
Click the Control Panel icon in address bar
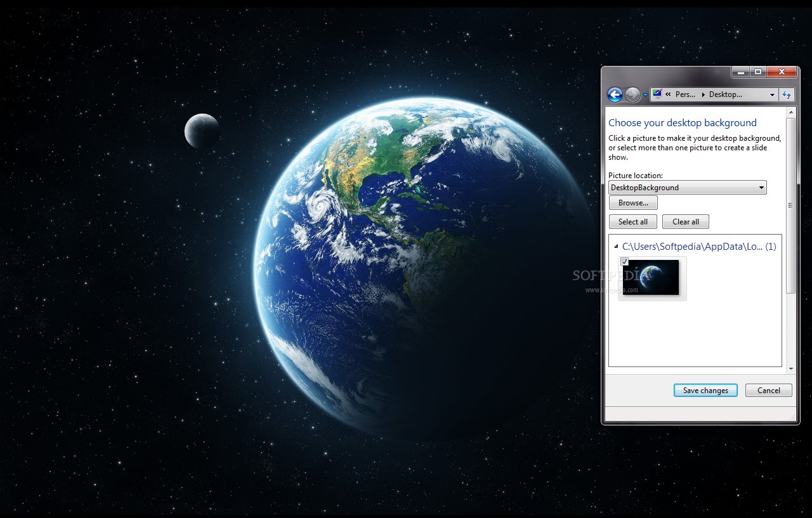[657, 94]
